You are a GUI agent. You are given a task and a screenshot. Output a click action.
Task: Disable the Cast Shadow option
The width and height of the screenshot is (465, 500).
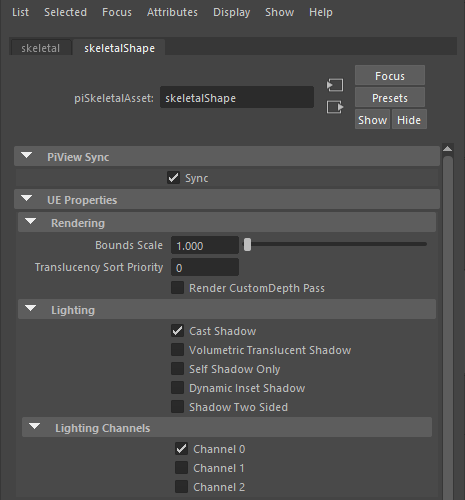(177, 331)
